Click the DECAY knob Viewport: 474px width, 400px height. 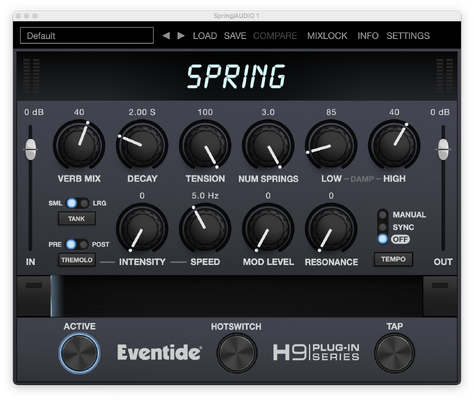pyautogui.click(x=142, y=145)
